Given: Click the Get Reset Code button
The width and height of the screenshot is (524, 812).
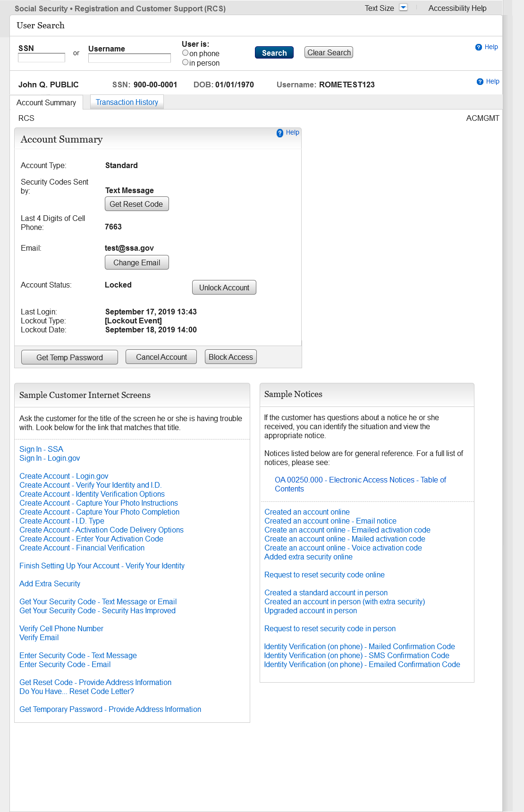Looking at the screenshot, I should [x=136, y=204].
